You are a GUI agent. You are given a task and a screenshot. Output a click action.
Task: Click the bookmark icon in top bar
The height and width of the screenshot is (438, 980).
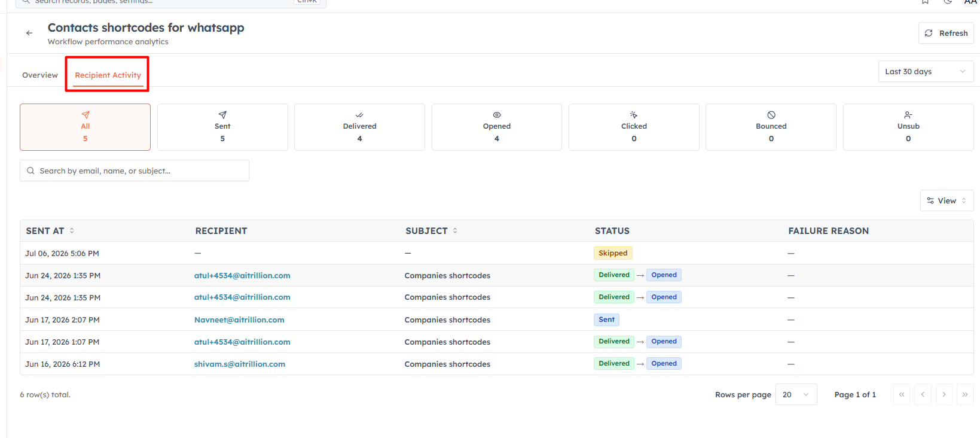[925, 2]
